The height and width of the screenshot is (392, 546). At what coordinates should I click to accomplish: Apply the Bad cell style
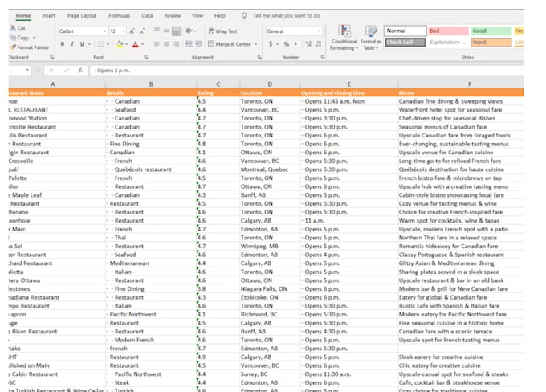449,31
